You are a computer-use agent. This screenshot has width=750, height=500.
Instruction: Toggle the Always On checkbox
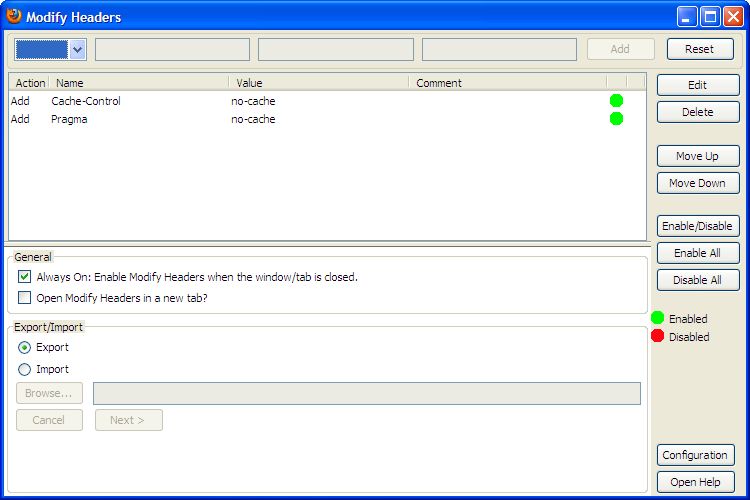pos(25,277)
